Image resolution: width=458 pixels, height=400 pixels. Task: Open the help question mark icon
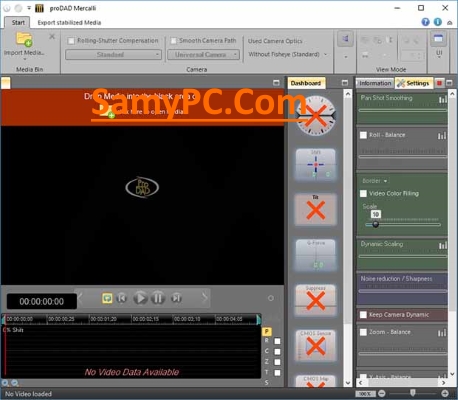[425, 22]
